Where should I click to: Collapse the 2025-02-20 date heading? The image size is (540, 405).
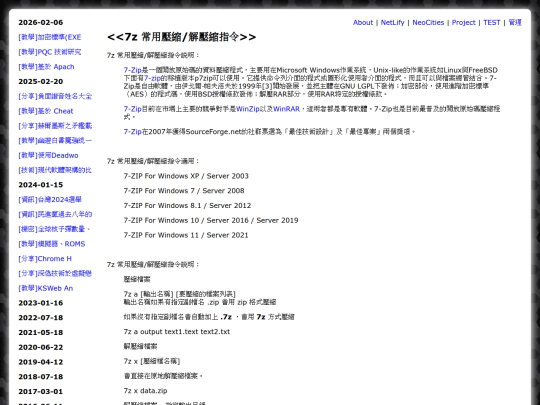[41, 82]
